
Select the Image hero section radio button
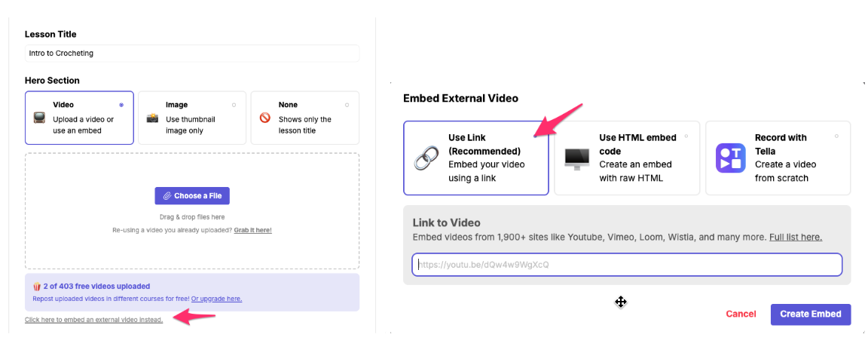click(x=234, y=105)
